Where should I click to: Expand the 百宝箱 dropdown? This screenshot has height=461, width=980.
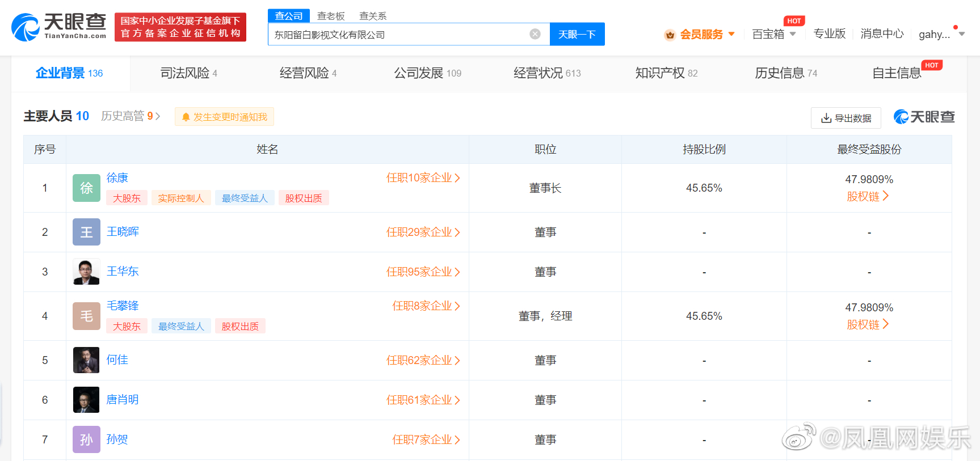click(773, 35)
